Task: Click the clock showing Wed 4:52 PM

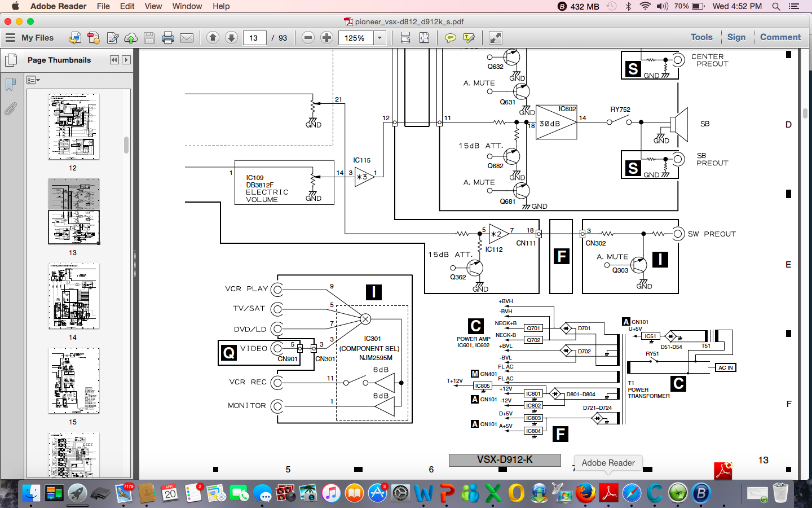Action: [737, 6]
